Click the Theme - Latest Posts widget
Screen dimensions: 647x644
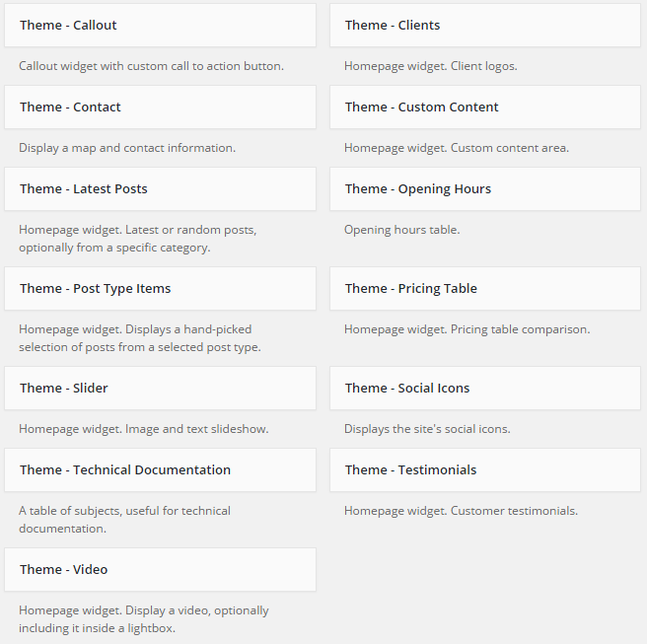pyautogui.click(x=160, y=189)
